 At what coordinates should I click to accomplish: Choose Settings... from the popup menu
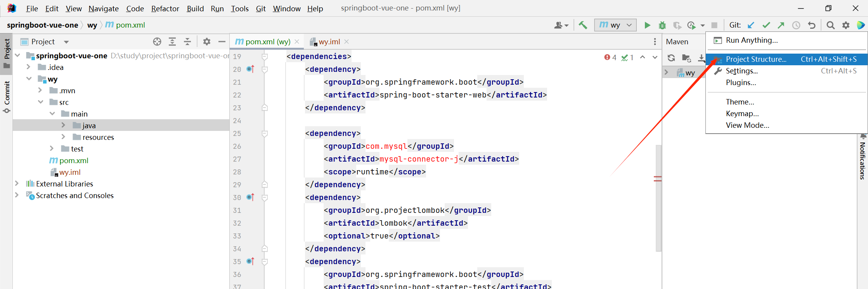pos(787,71)
